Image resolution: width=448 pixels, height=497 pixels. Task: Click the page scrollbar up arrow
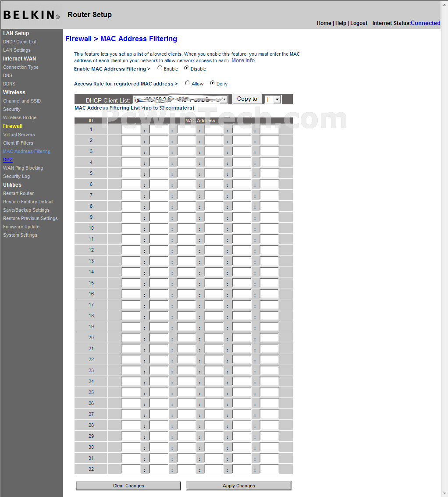[444, 4]
